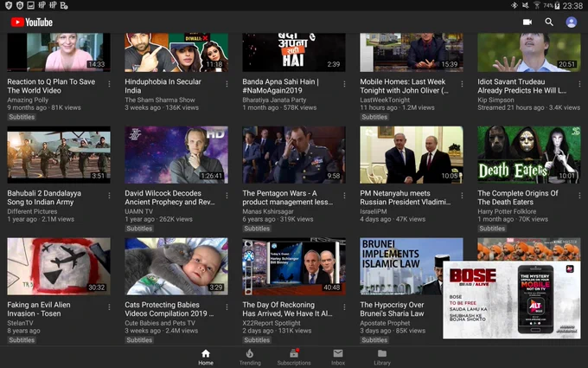This screenshot has height=368, width=588.
Task: Tap the YouTube logo
Action: tap(31, 23)
